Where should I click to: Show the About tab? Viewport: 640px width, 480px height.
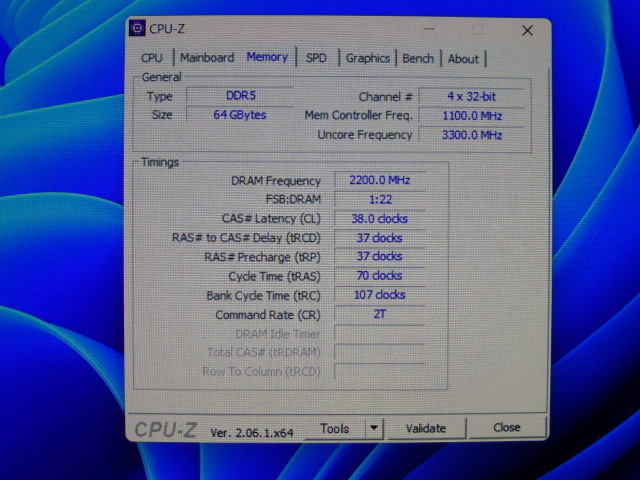pyautogui.click(x=463, y=59)
